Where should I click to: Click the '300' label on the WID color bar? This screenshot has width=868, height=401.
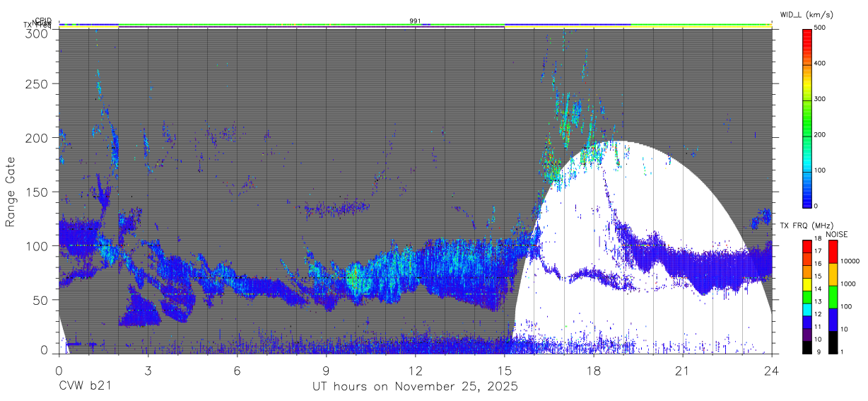click(x=821, y=99)
